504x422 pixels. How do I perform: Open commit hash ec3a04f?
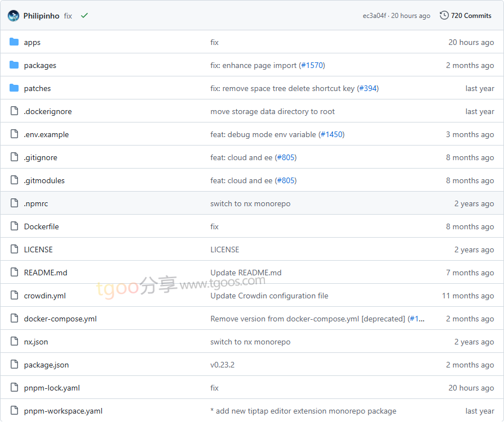point(375,16)
